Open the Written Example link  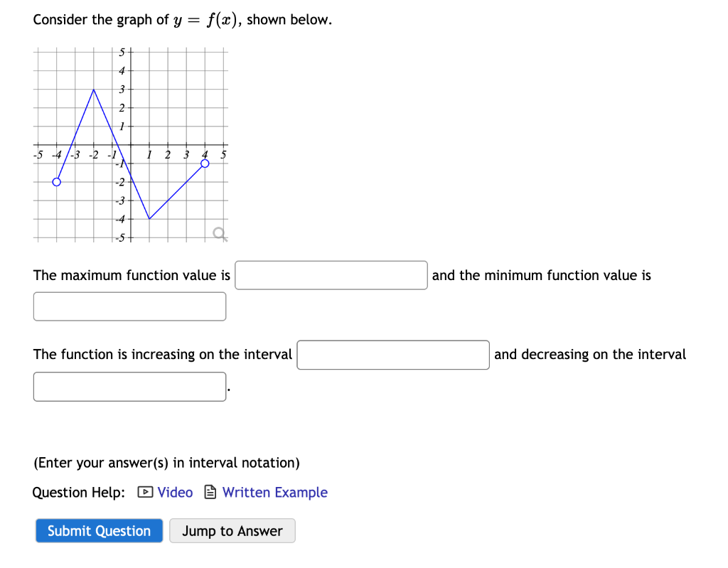274,492
